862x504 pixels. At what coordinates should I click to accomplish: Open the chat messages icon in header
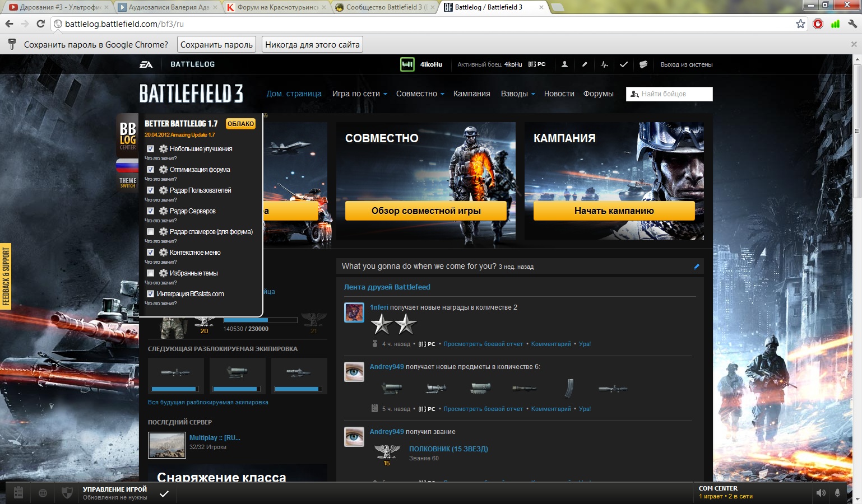coord(643,64)
